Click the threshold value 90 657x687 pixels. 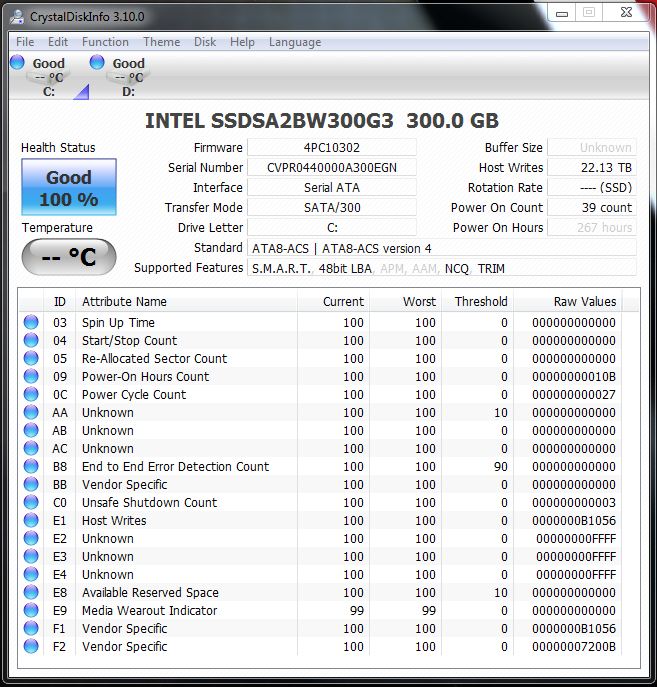tap(501, 467)
